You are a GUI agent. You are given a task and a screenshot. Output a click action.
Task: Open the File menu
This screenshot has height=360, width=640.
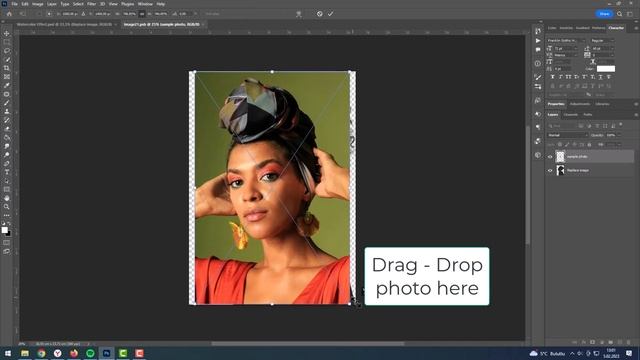pos(14,4)
